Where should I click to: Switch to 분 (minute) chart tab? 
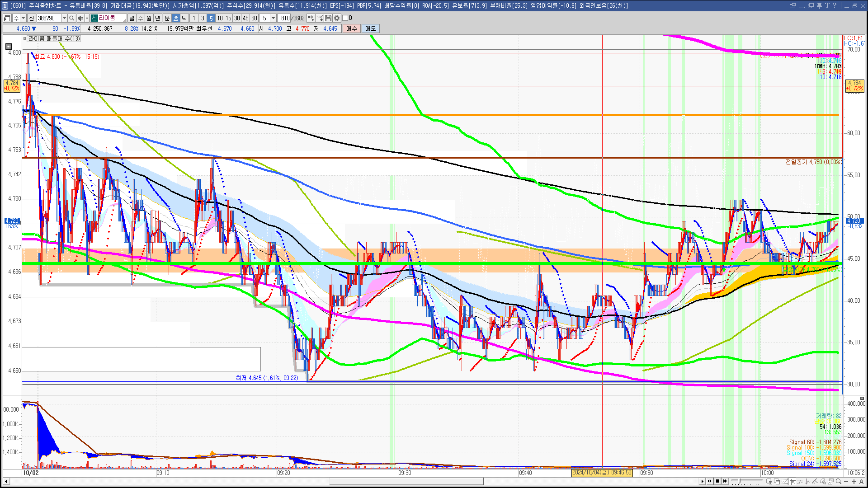pos(167,18)
